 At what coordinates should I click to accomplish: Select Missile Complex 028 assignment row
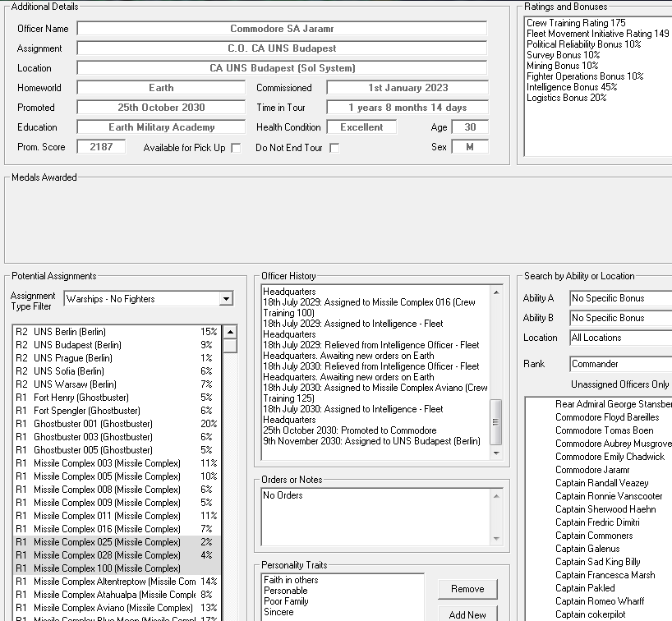pos(117,555)
